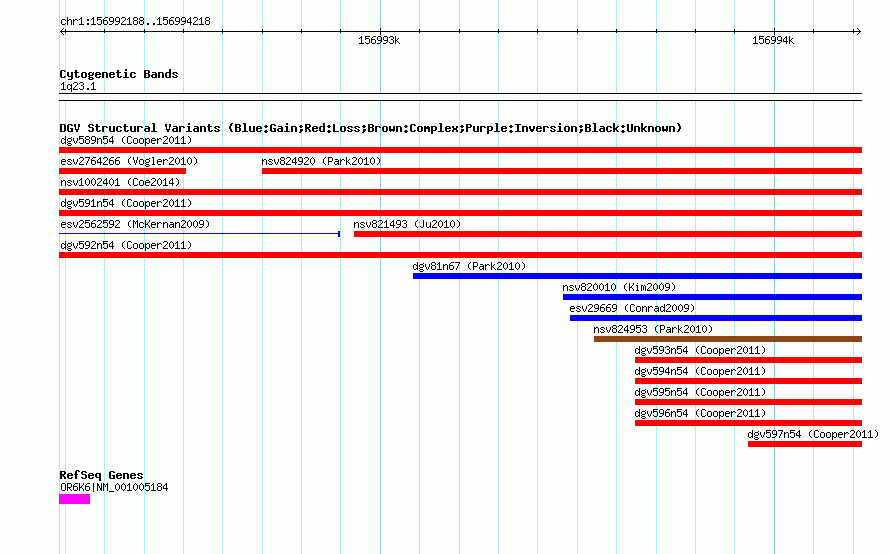Image resolution: width=890 pixels, height=554 pixels.
Task: Click the dgv589n54 (Cooper2011) variant label
Action: click(x=126, y=140)
